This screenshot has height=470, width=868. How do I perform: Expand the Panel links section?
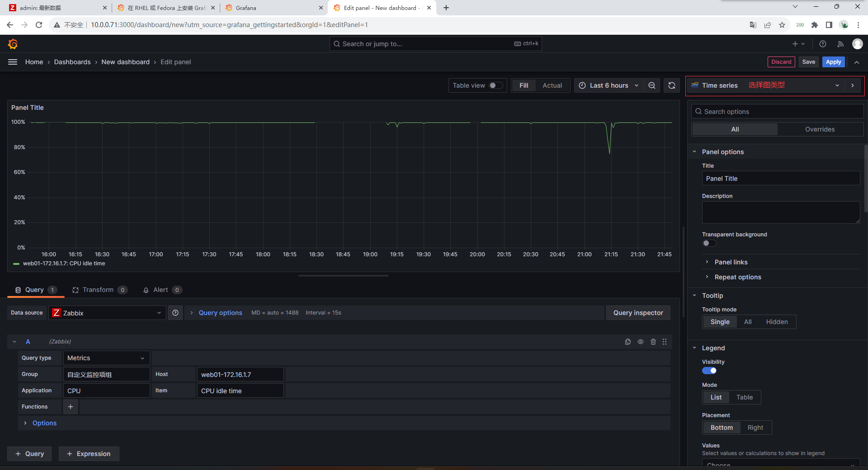pos(731,262)
